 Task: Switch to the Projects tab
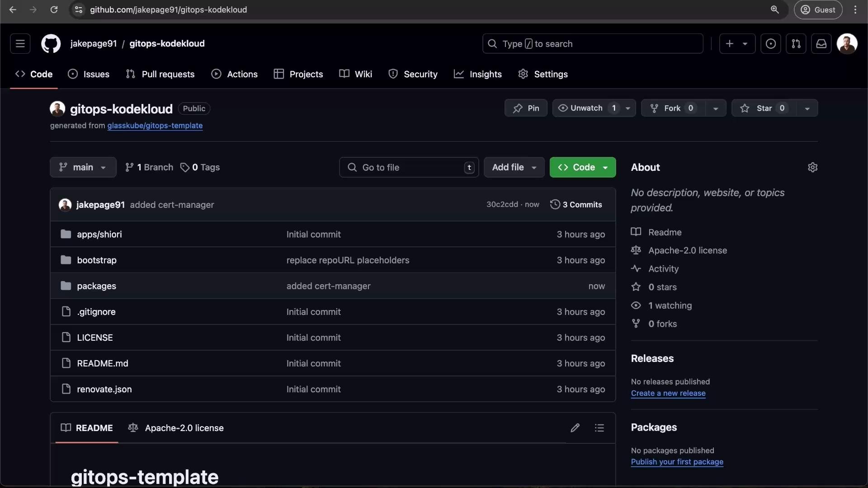298,74
